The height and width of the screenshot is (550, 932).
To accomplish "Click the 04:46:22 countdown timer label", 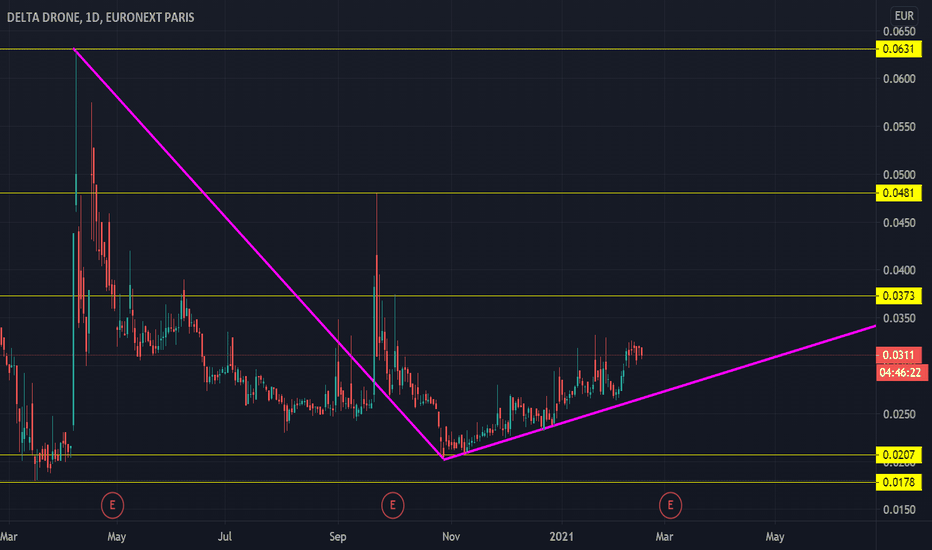I will click(900, 373).
